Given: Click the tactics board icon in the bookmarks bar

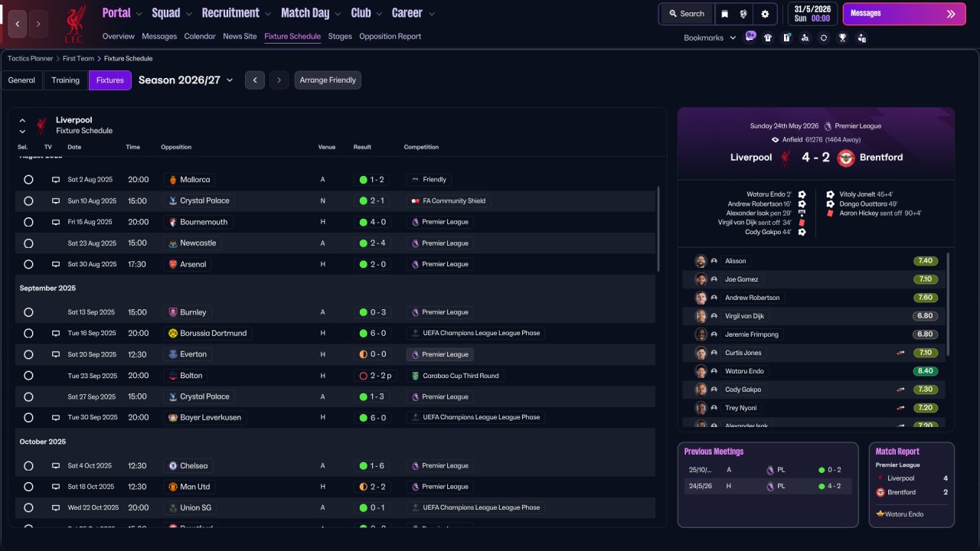Looking at the screenshot, I should click(x=786, y=37).
